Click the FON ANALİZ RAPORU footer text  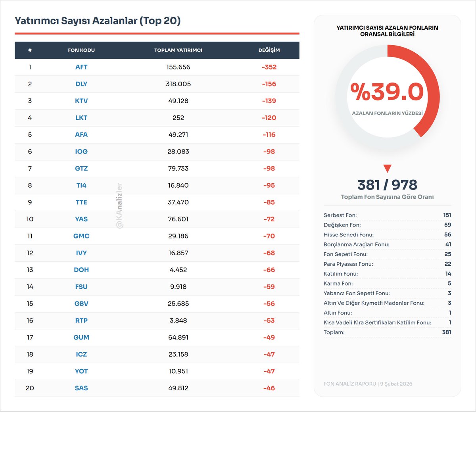(368, 384)
